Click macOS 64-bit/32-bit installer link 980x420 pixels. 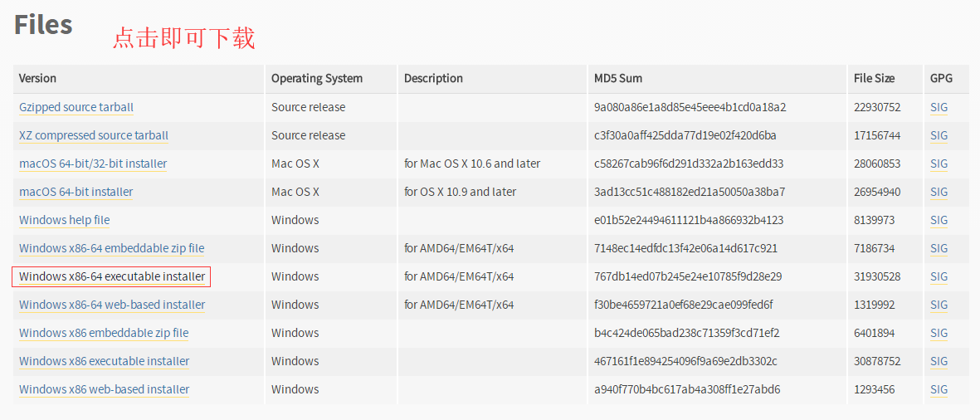[x=93, y=164]
